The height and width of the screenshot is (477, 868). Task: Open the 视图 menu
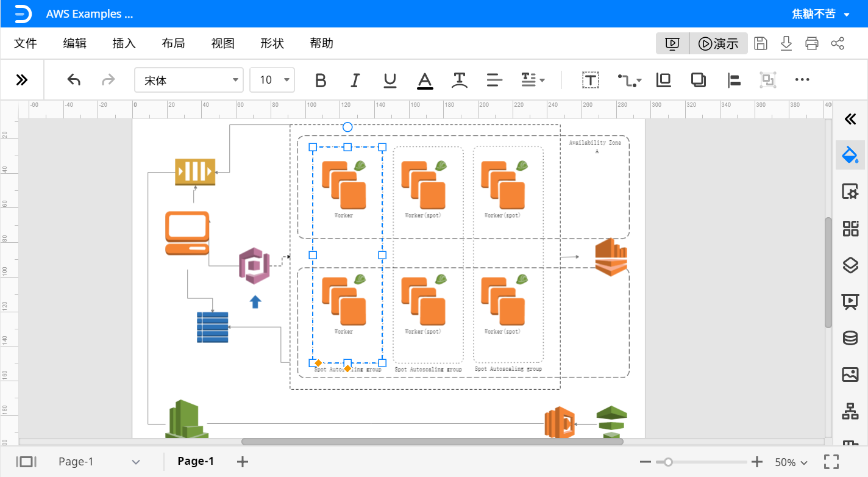coord(223,43)
